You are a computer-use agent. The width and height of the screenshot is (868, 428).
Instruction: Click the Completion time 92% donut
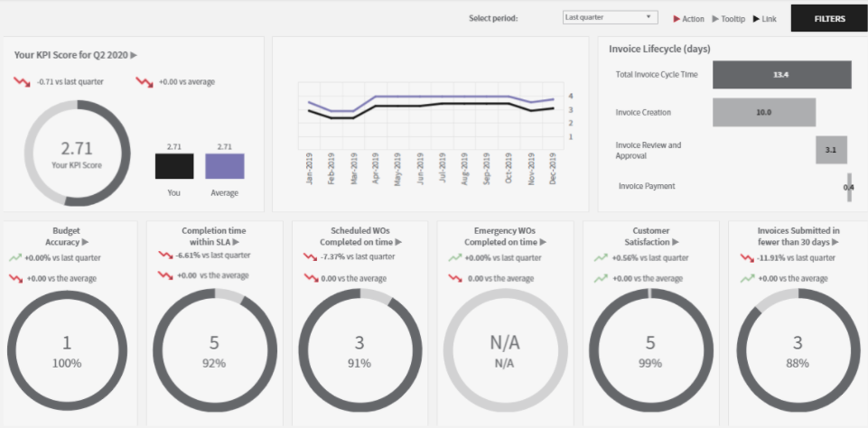tap(215, 350)
